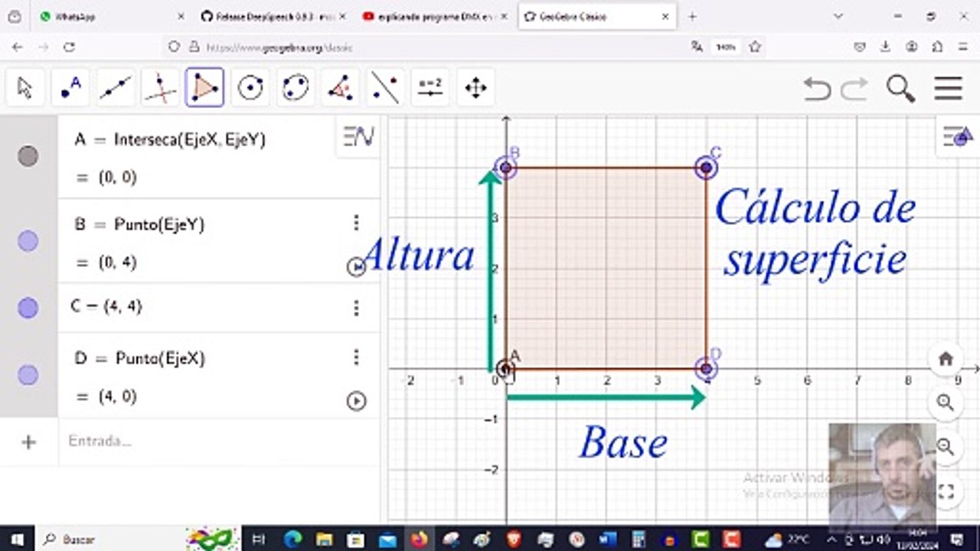This screenshot has width=980, height=551.
Task: Click the Entrada input field
Action: pyautogui.click(x=219, y=442)
